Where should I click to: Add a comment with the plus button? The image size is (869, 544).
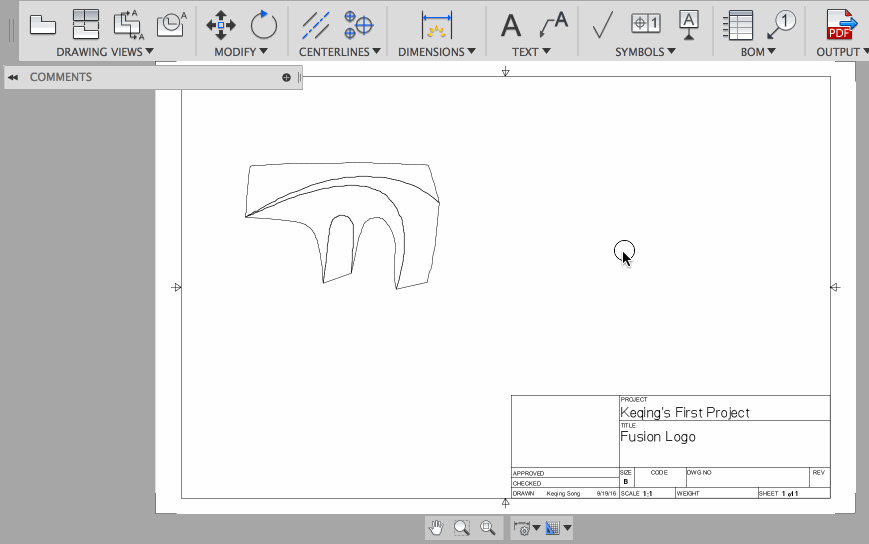pyautogui.click(x=286, y=77)
